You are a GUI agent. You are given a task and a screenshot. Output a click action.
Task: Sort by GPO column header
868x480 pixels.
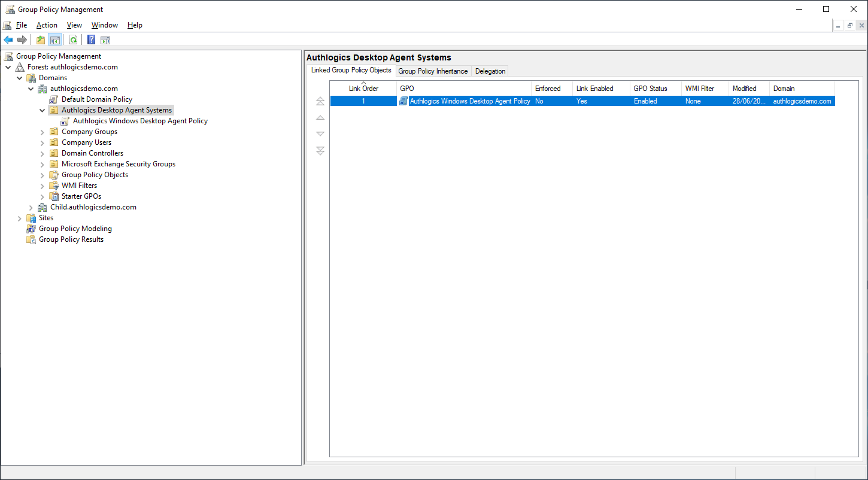click(x=464, y=89)
